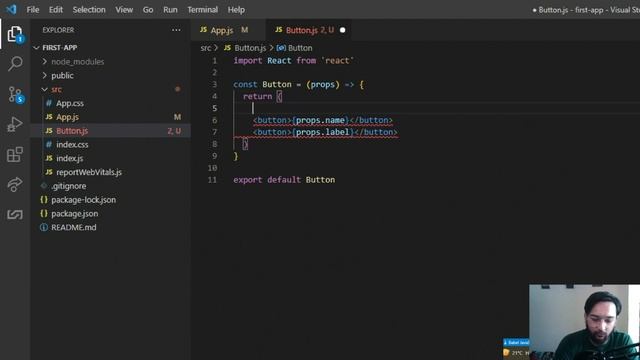Click Button symbol in the breadcrumb
640x360 pixels.
tap(300, 48)
